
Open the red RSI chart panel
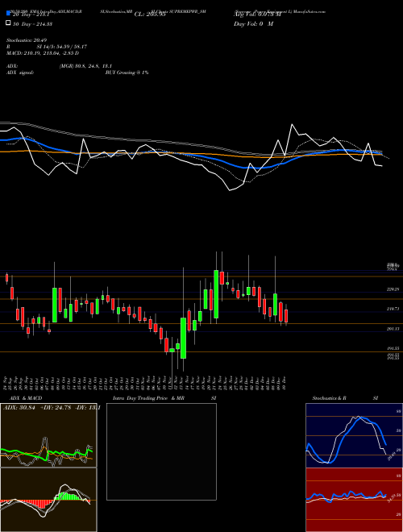354,500
